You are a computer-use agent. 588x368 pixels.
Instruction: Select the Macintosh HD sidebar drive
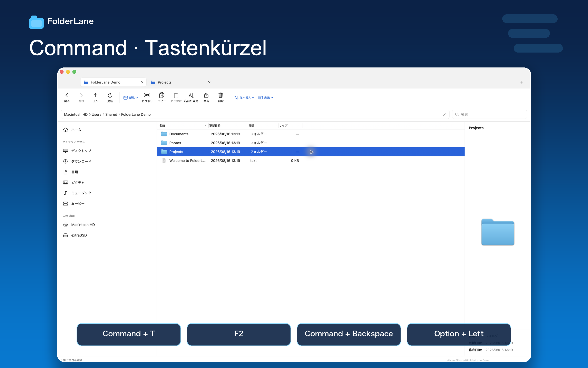[x=79, y=225]
